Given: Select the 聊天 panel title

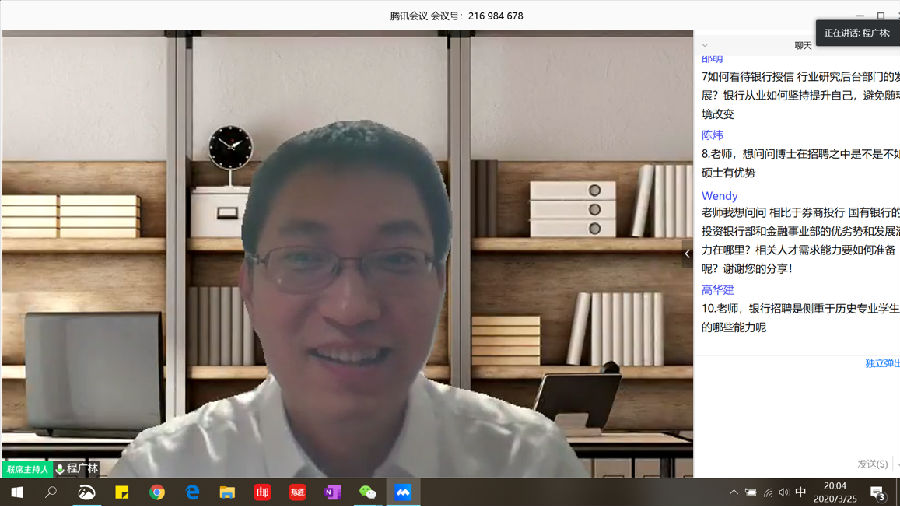Looking at the screenshot, I should point(802,45).
